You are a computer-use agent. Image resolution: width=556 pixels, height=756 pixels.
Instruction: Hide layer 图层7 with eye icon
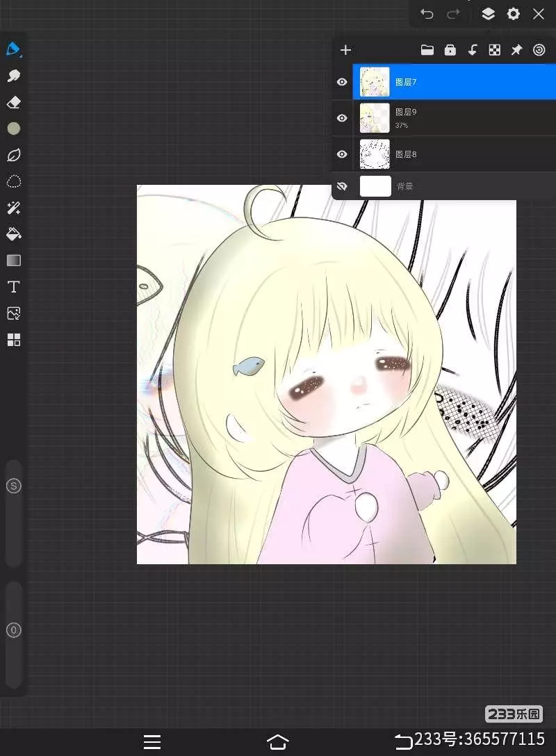[x=342, y=82]
